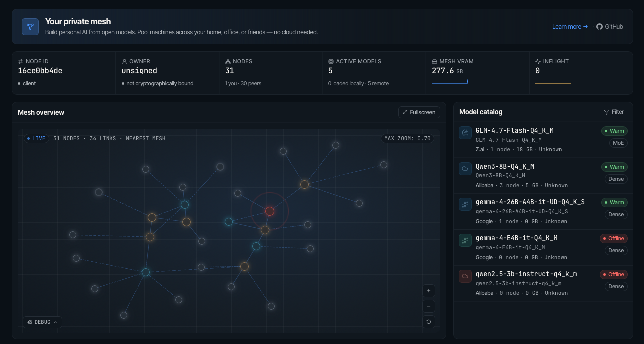Open the mesh overview in Fullscreen
Image resolution: width=644 pixels, height=344 pixels.
(419, 112)
